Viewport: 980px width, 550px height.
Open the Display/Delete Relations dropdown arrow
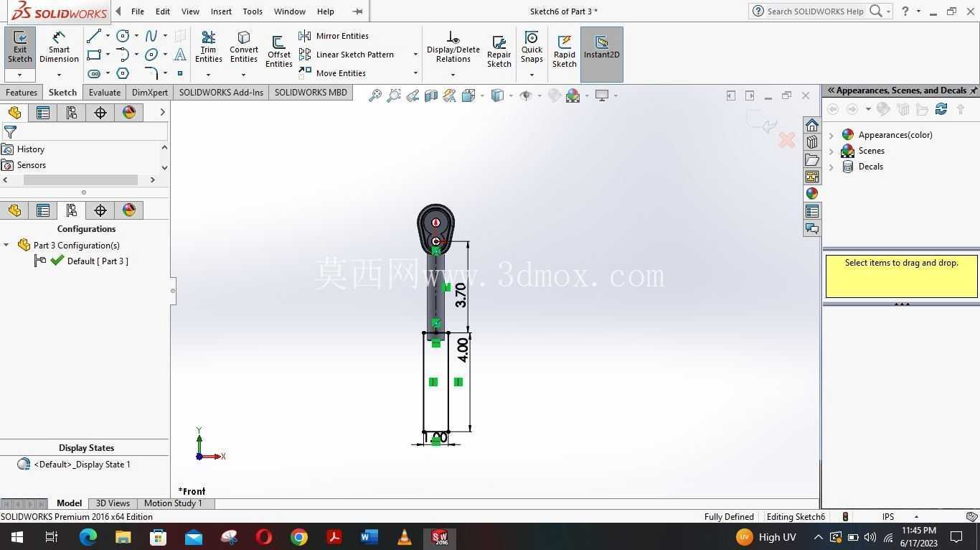[453, 74]
